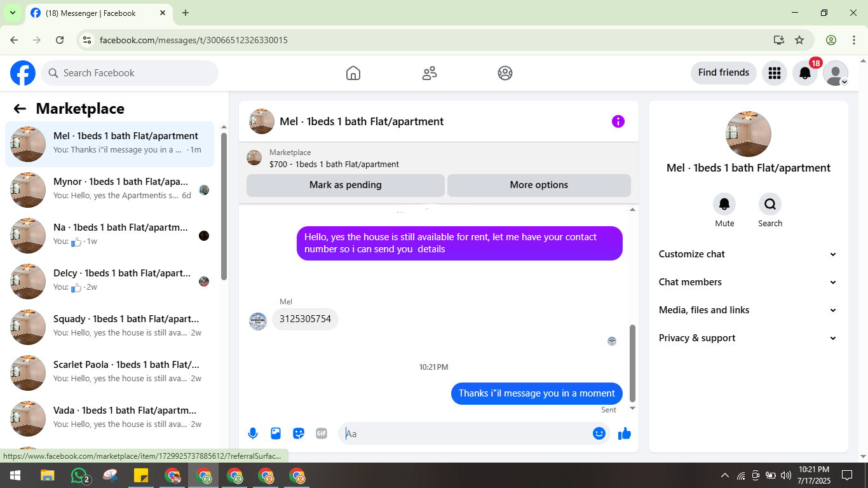
Task: Choose a GIF icon in composer
Action: point(322,433)
